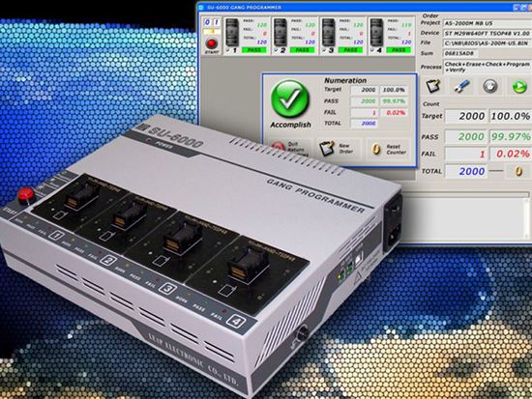
Task: Toggle socket 1 enable checkbox
Action: tap(227, 50)
